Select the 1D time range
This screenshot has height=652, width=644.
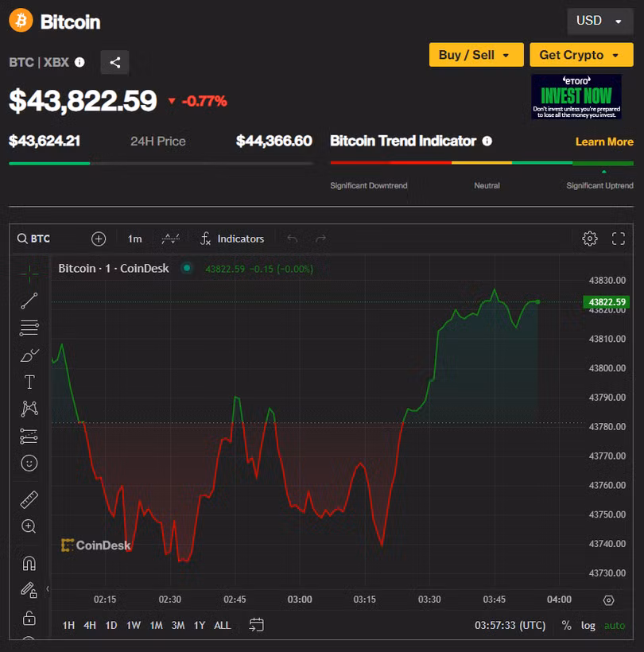coord(111,625)
